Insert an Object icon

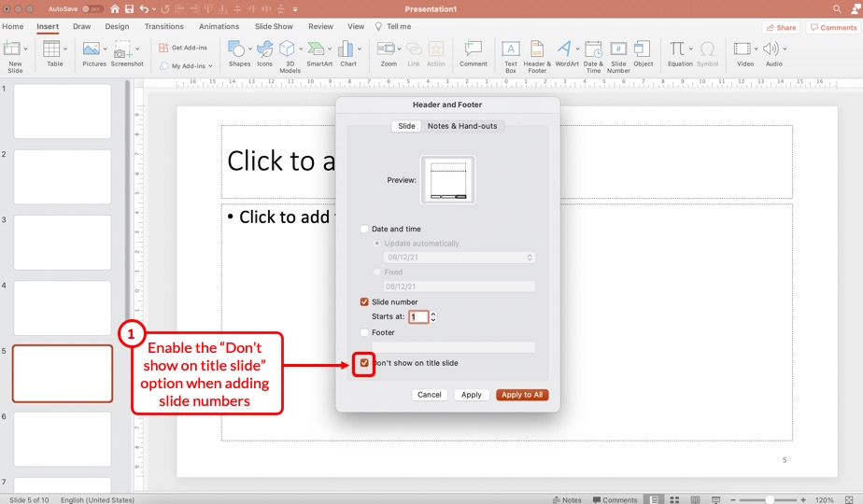(x=643, y=49)
